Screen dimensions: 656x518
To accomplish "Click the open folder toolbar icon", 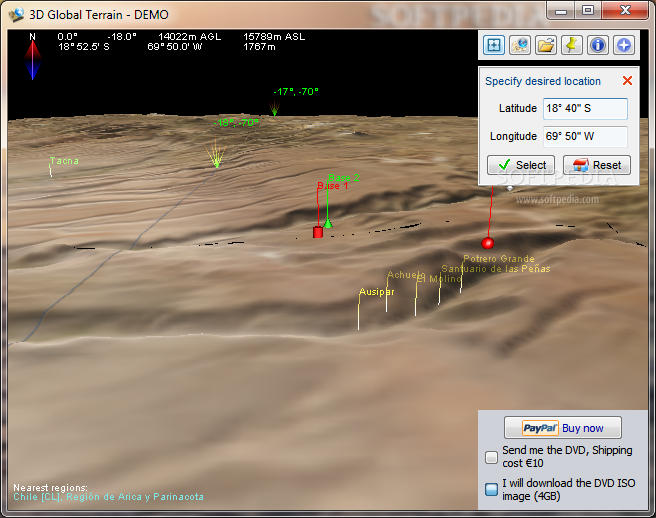I will (x=546, y=45).
